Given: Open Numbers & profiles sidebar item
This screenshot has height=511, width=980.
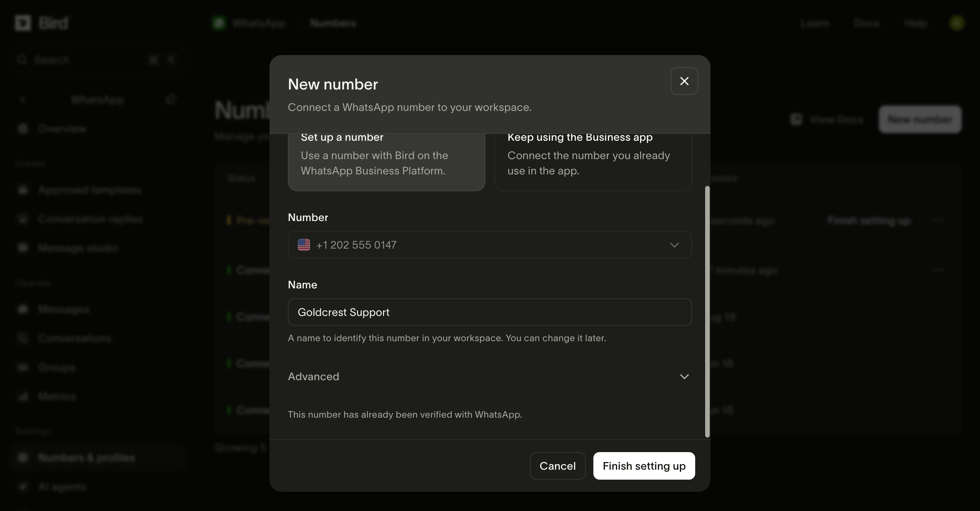Looking at the screenshot, I should point(86,457).
